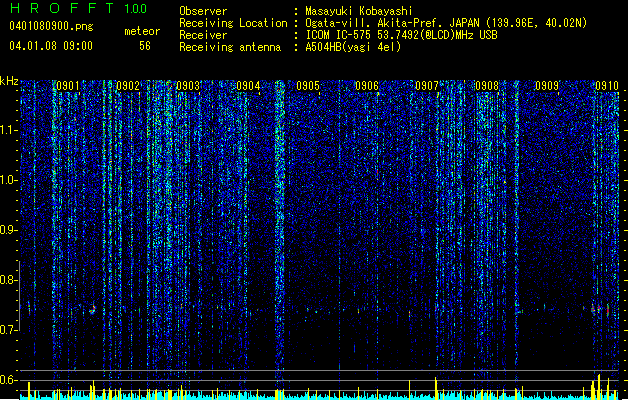
Task: Click the 0.6 kHz axis tick label
Action: [9, 380]
